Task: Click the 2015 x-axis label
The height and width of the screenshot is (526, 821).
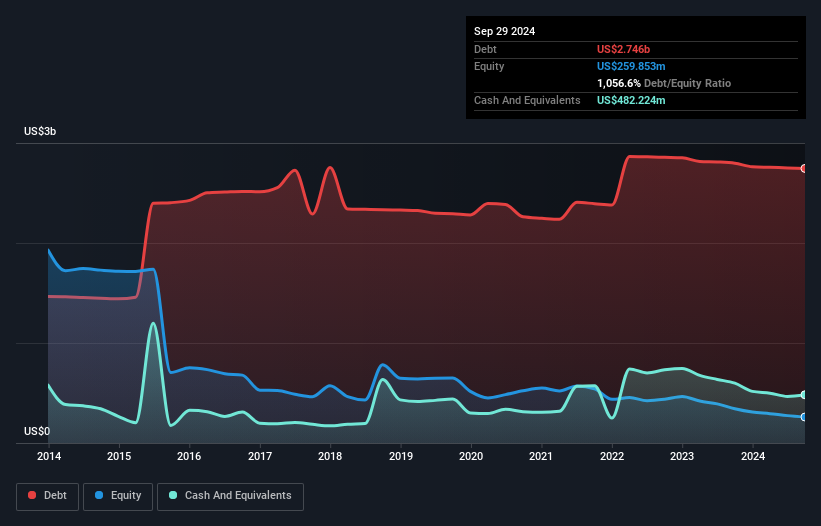Action: [x=119, y=456]
